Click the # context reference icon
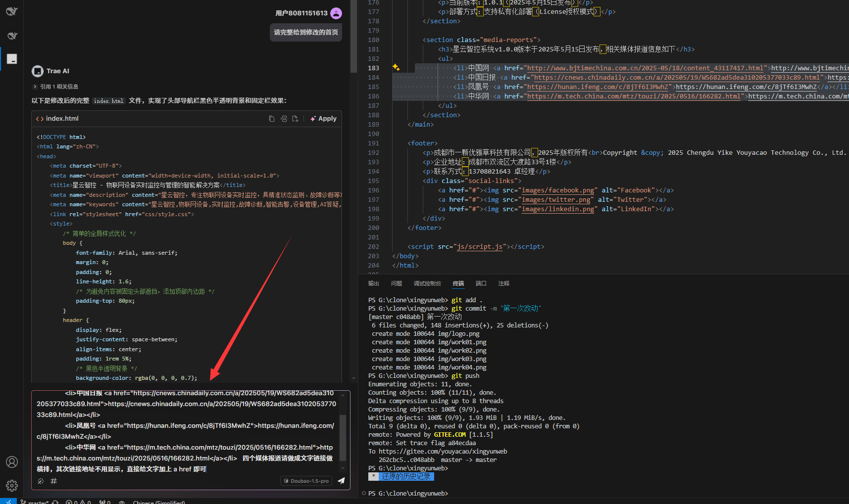Screen dimensions: 849x504 (x=53, y=481)
